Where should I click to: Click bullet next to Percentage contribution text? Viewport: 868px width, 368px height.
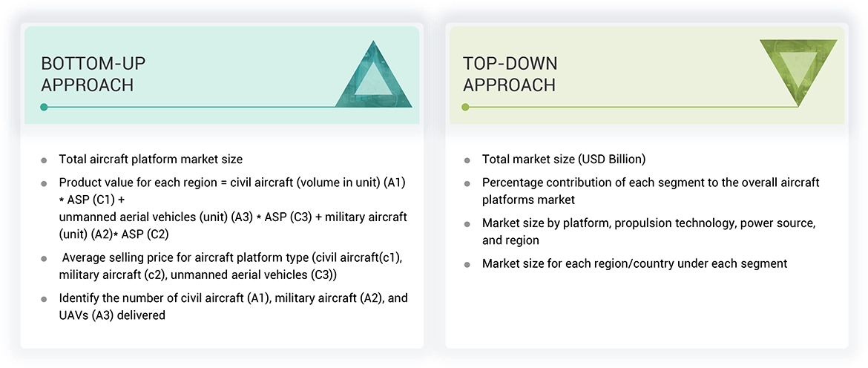467,183
